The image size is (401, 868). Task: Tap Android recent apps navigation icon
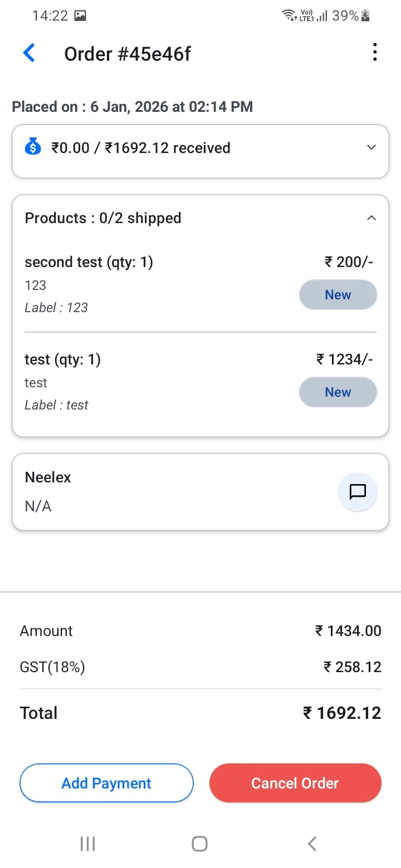click(87, 844)
